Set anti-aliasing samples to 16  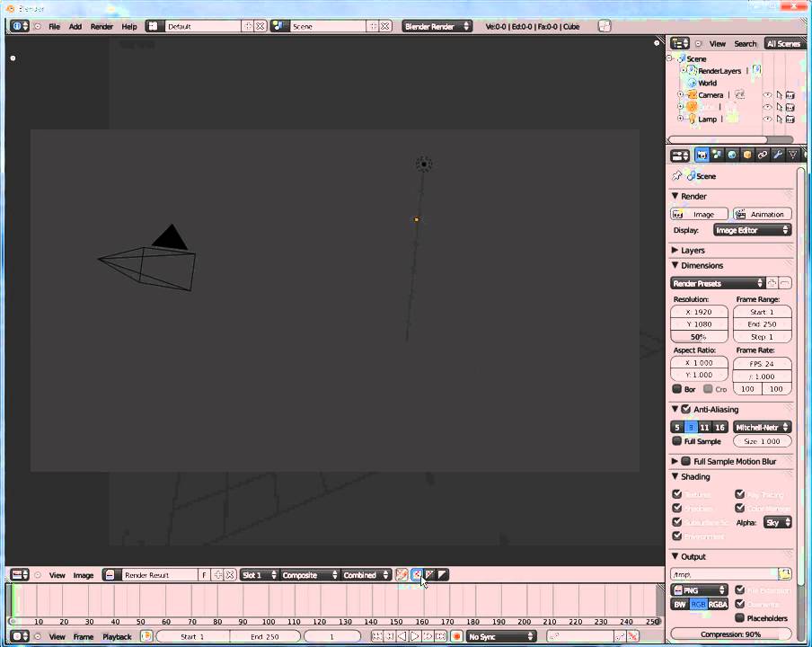[x=719, y=428]
